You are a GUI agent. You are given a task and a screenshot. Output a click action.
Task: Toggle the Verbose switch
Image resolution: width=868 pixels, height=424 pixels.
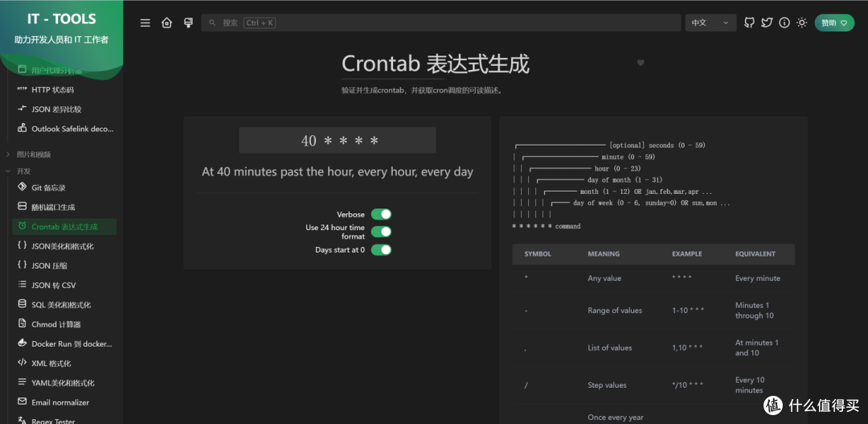381,215
